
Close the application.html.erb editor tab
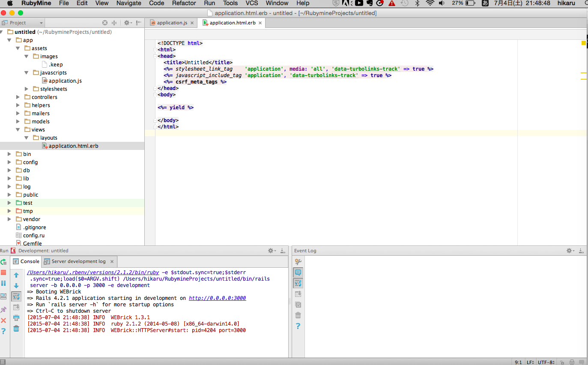[260, 23]
